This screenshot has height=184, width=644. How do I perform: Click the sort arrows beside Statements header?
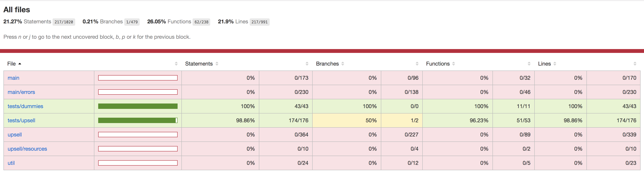217,64
